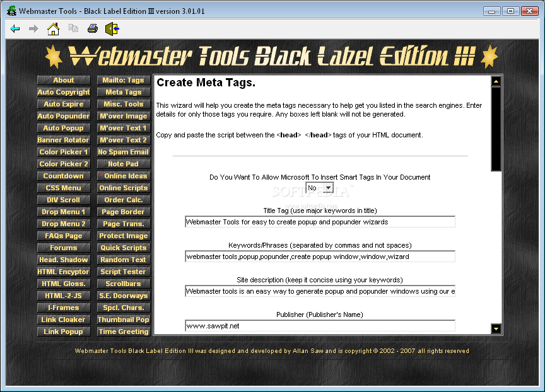Open the Smart Tags No dropdown
The image size is (545, 392).
tap(319, 188)
